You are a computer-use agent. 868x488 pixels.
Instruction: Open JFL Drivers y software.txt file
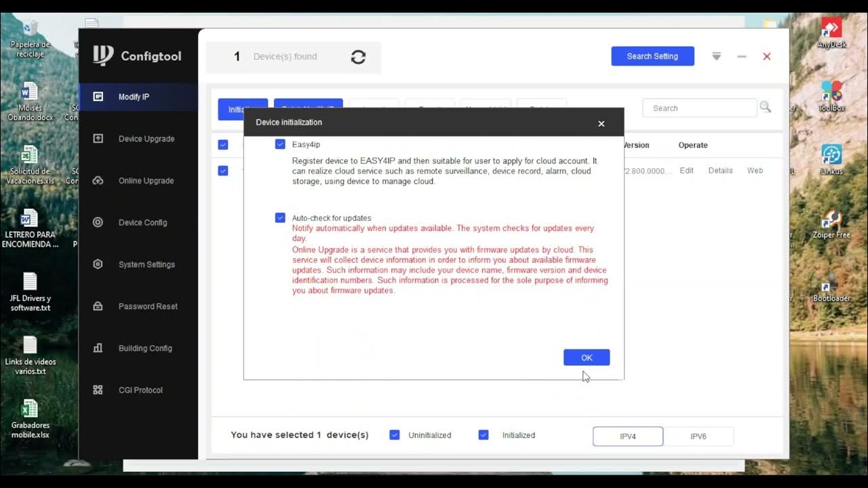click(x=30, y=292)
